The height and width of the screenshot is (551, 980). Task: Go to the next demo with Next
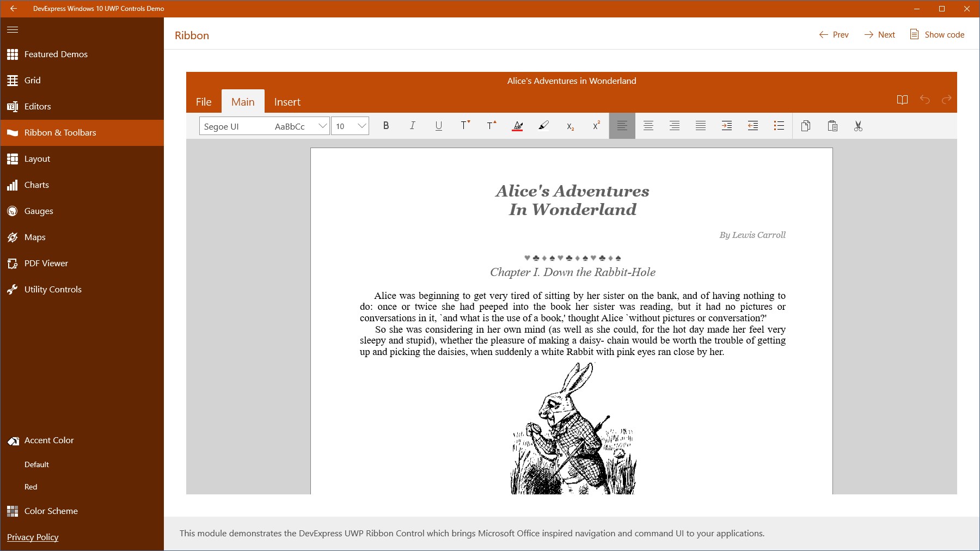pos(879,35)
